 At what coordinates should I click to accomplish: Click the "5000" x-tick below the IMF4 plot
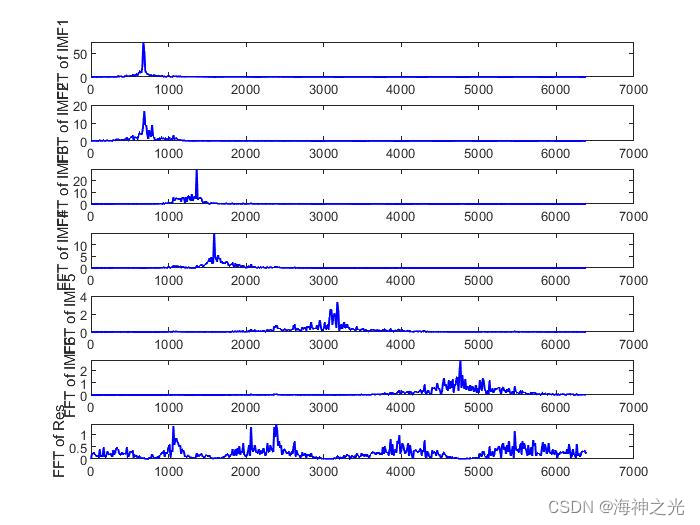coord(478,281)
